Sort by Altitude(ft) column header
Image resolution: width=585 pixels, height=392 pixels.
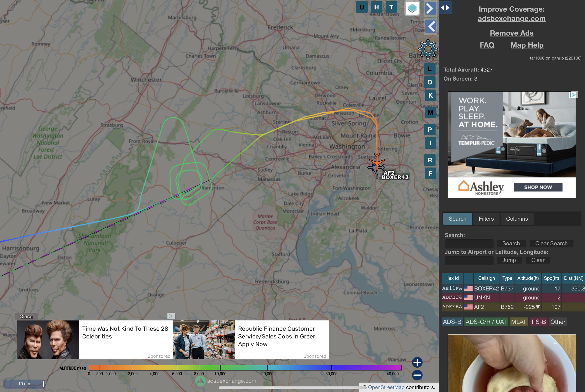click(x=528, y=278)
